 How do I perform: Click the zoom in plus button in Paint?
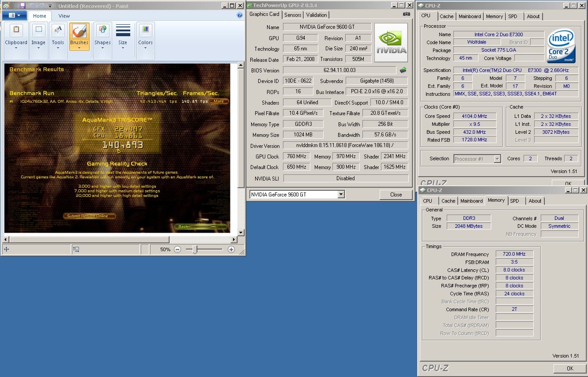click(x=231, y=249)
